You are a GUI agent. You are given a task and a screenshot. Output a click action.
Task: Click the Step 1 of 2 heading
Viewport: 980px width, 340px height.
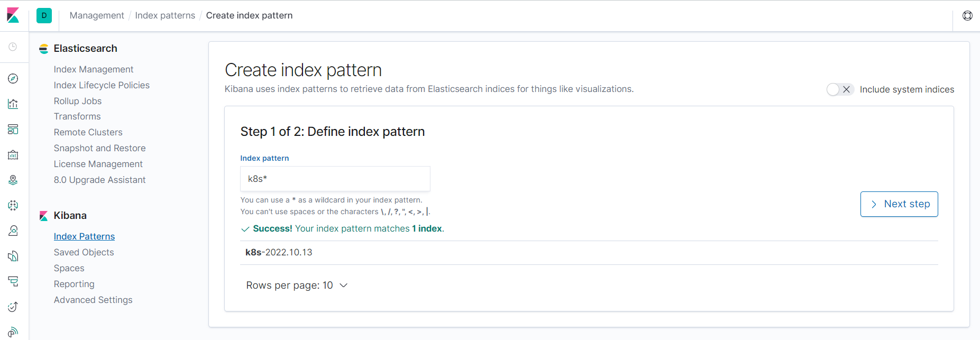333,132
